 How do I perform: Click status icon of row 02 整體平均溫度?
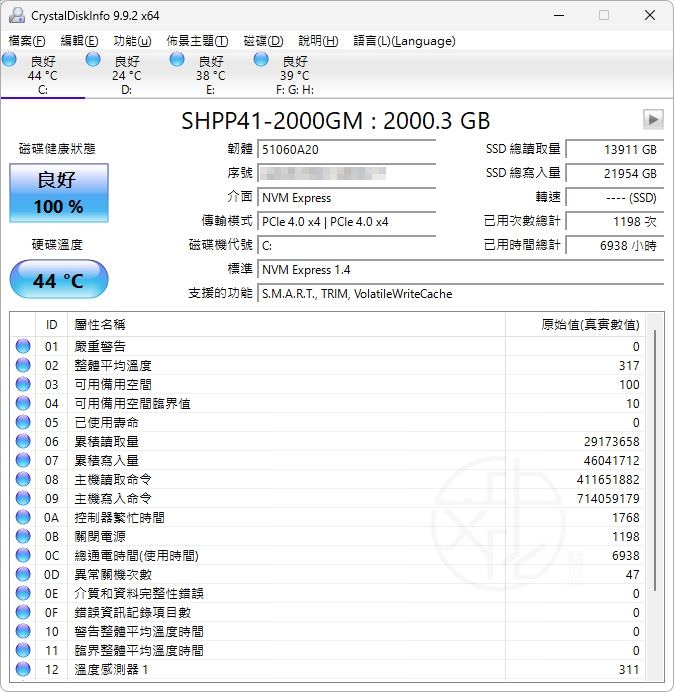[x=23, y=365]
